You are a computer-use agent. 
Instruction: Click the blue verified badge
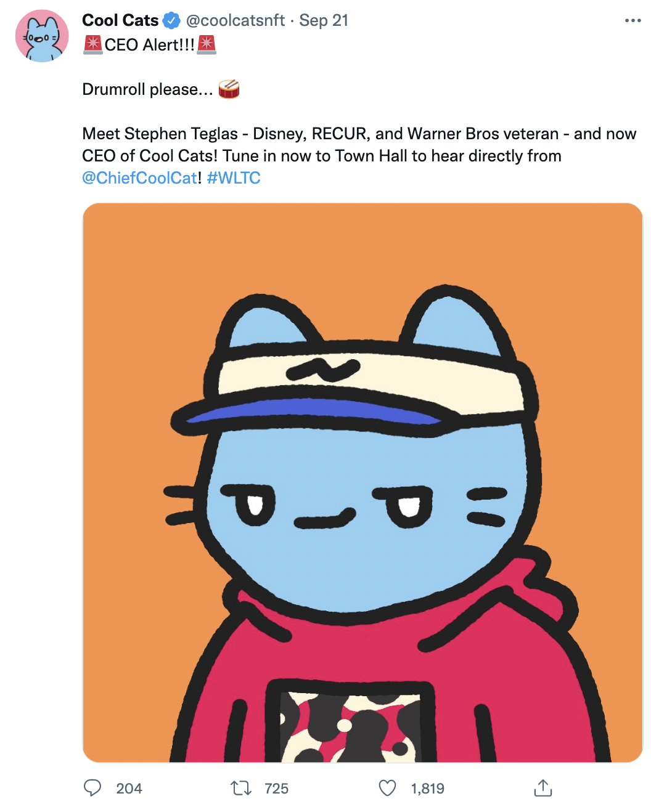coord(171,21)
